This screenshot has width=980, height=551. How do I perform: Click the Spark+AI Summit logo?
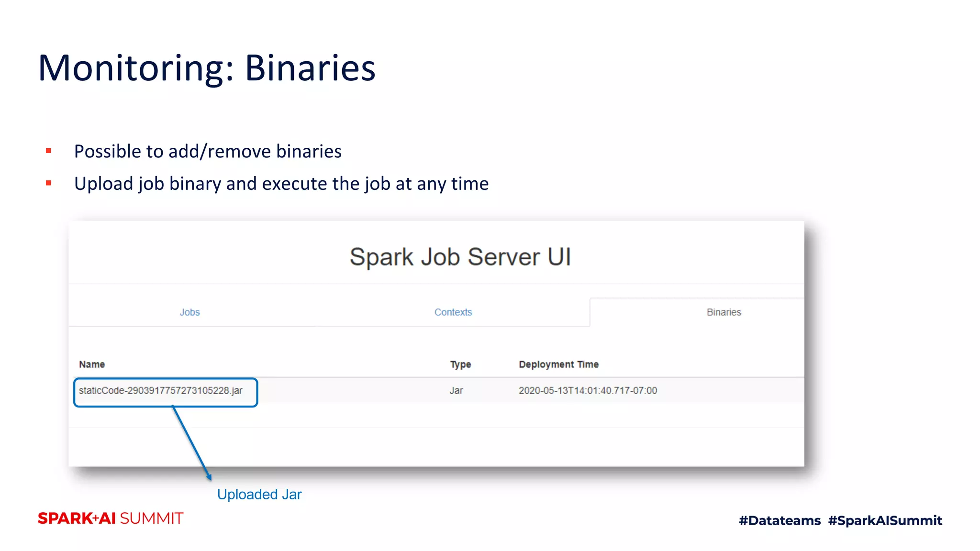coord(111,518)
